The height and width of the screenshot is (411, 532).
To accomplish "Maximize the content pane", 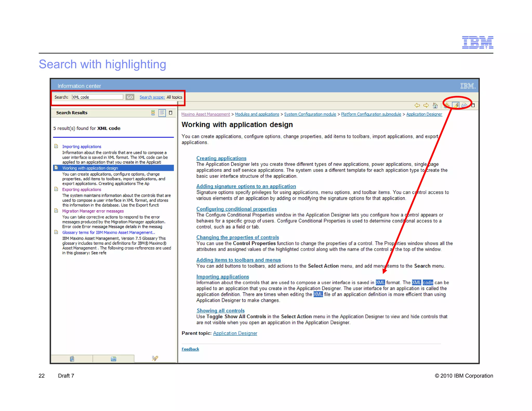I will tap(473, 105).
